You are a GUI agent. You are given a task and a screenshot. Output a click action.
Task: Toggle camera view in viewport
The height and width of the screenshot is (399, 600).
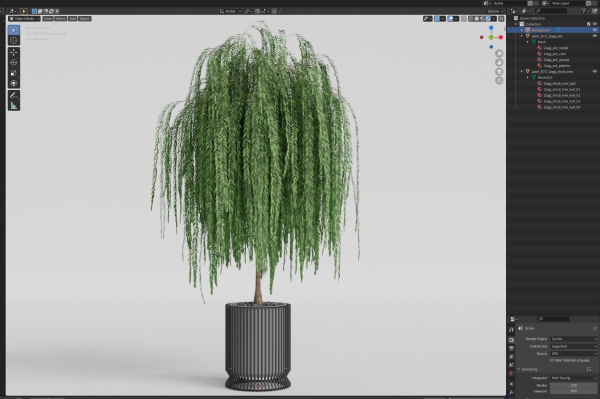pyautogui.click(x=499, y=72)
